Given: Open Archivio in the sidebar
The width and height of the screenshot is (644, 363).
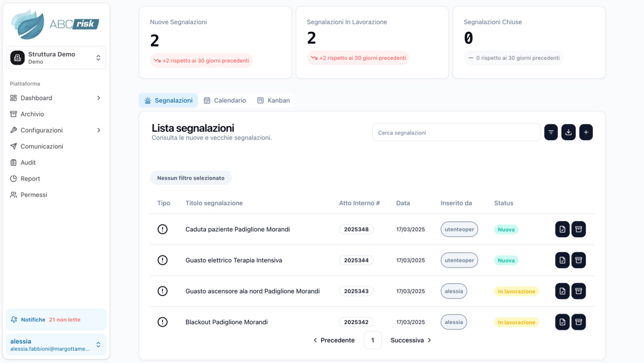Looking at the screenshot, I should pyautogui.click(x=32, y=114).
